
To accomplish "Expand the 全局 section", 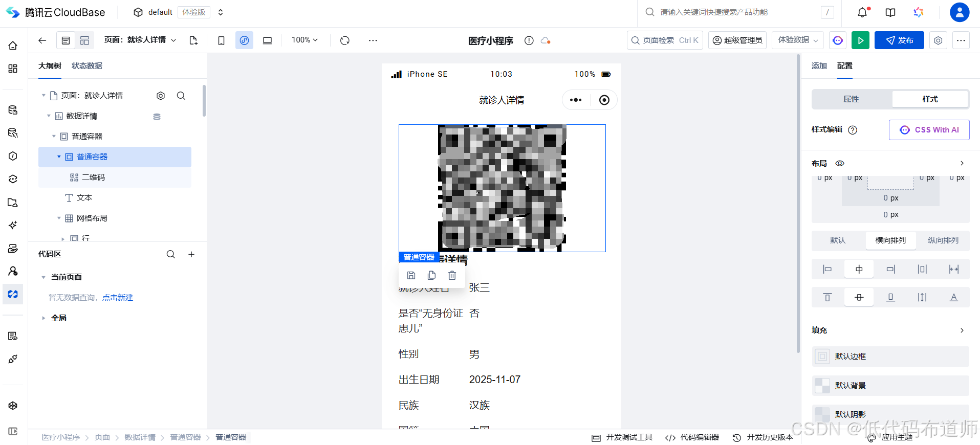I will click(x=43, y=318).
